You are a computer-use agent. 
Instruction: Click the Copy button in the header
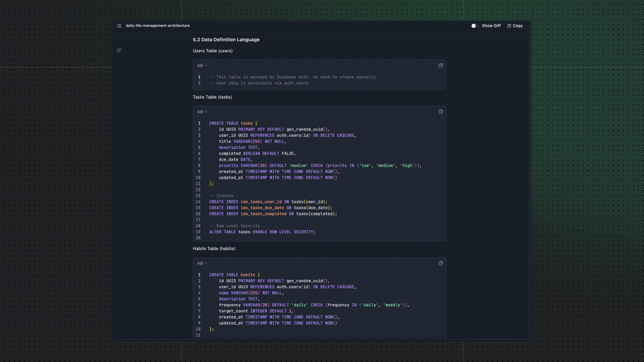(515, 26)
